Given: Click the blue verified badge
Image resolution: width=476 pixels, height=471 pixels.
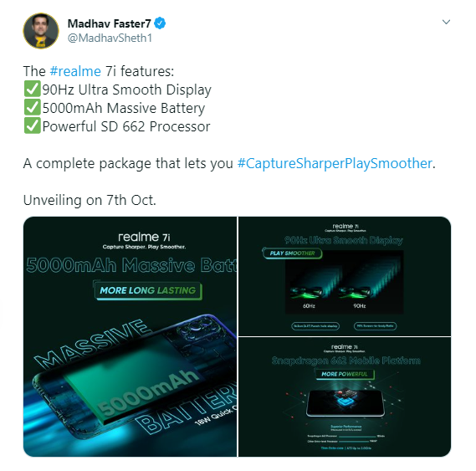Looking at the screenshot, I should [160, 23].
